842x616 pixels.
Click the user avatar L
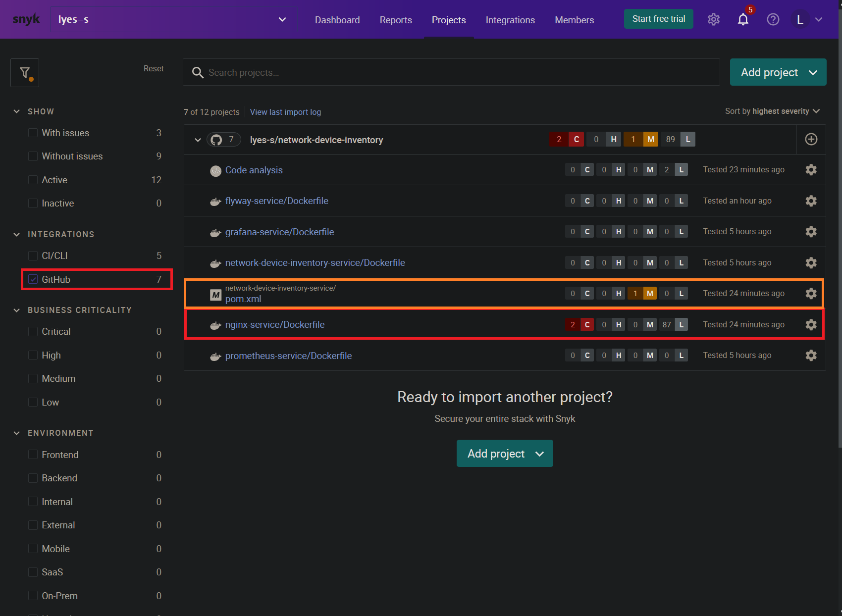[800, 19]
